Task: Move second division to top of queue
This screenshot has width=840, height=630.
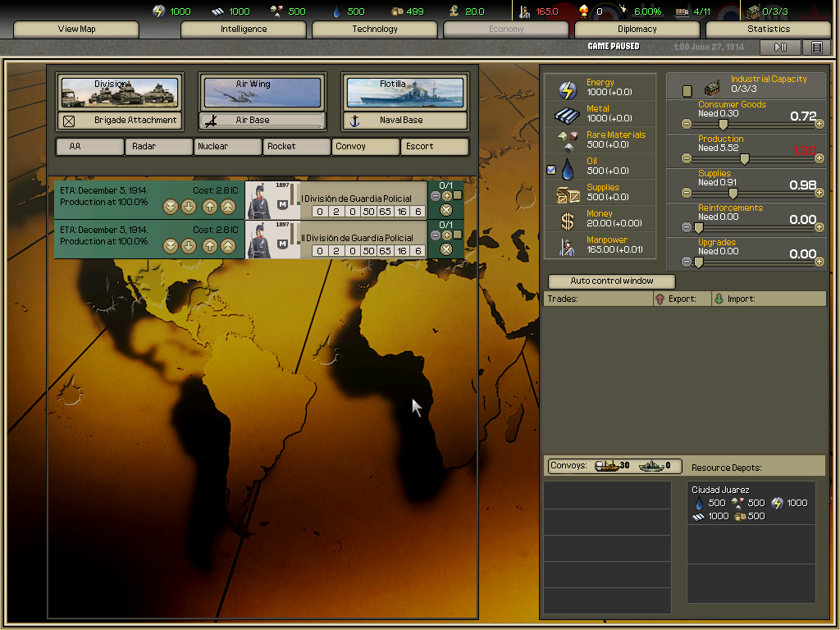Action: (x=227, y=246)
